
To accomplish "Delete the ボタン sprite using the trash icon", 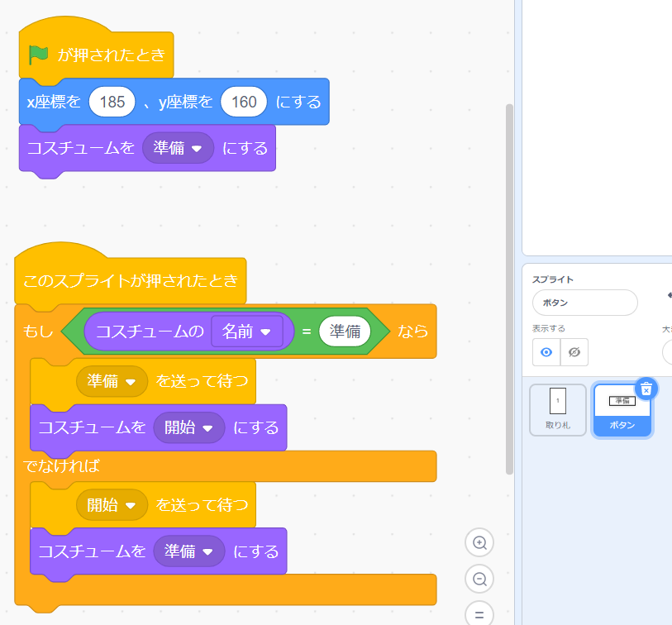I will point(646,389).
